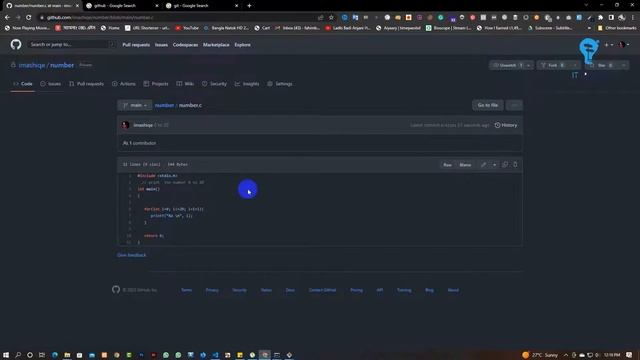Switch to the repository Issues tab
The width and height of the screenshot is (640, 360).
(x=51, y=84)
